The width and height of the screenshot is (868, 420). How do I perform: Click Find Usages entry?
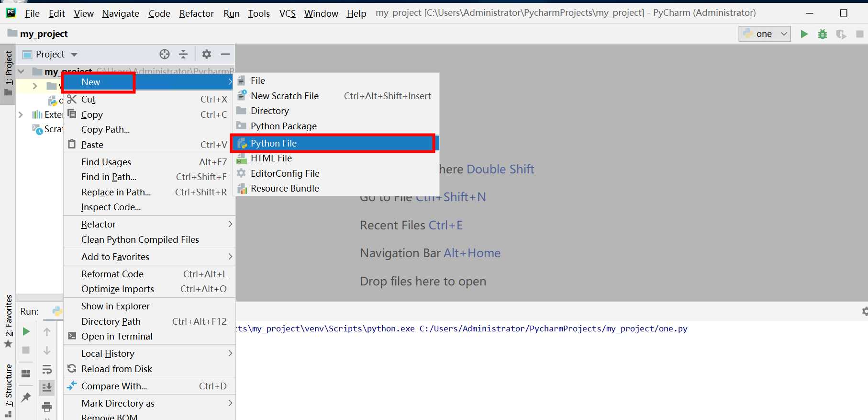(149, 162)
